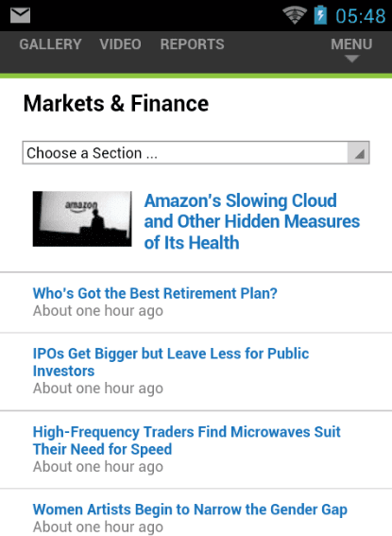Tap timestamp under IPOs Get Bigger article
The width and height of the screenshot is (392, 536).
[98, 389]
